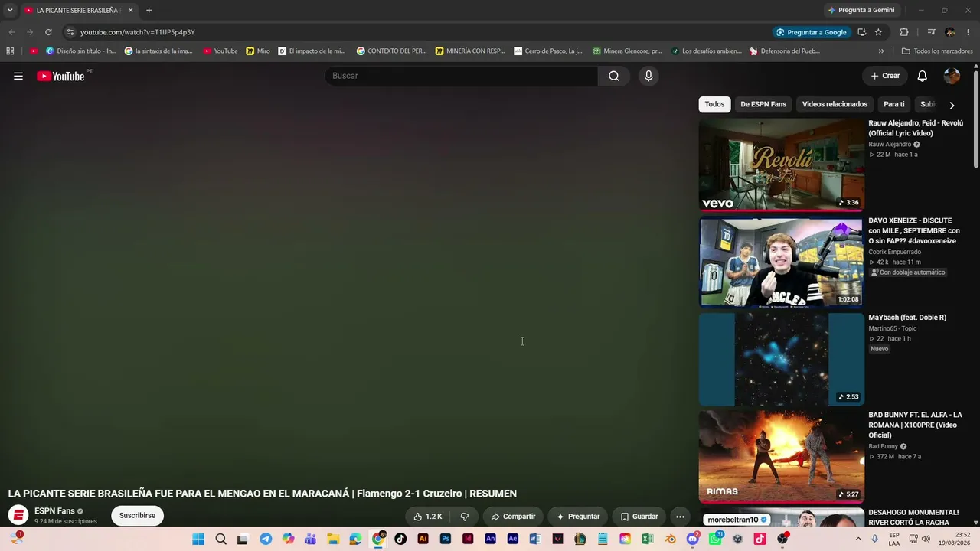Launch Photoshop from the taskbar
The width and height of the screenshot is (980, 551).
coord(446,539)
